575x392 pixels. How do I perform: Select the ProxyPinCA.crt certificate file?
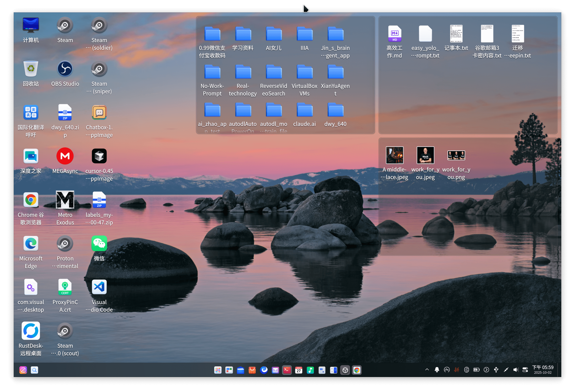pyautogui.click(x=65, y=287)
